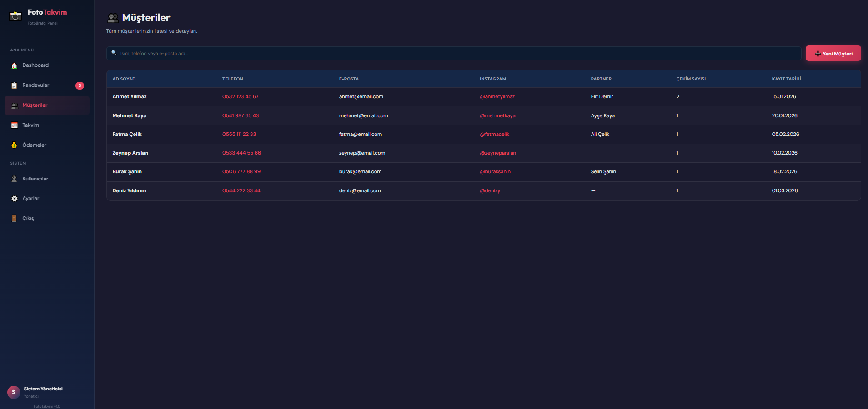Click the customer search input field

click(x=455, y=54)
